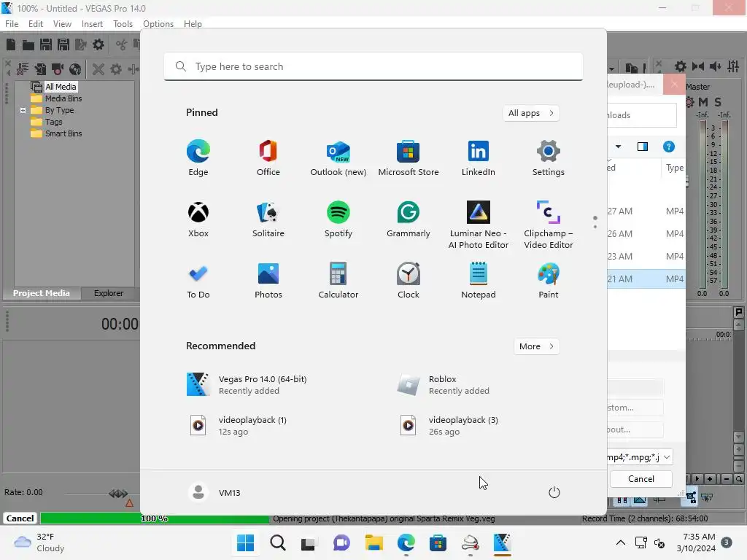Click the Render As icon in VEGAS toolbar

point(81,44)
